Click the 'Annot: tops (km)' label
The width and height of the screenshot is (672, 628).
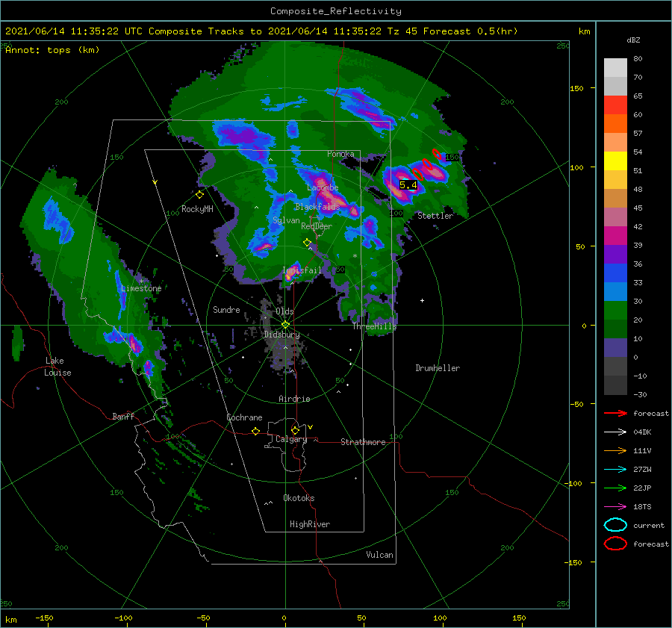pos(52,50)
